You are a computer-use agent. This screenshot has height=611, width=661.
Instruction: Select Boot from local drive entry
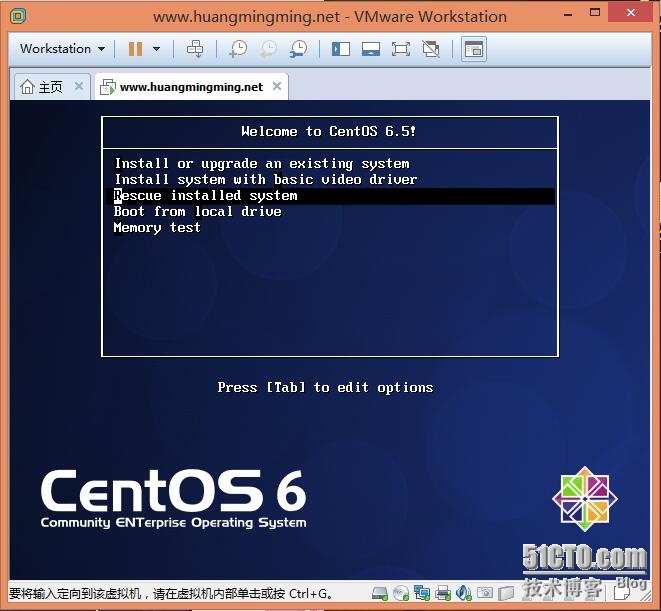pos(197,211)
